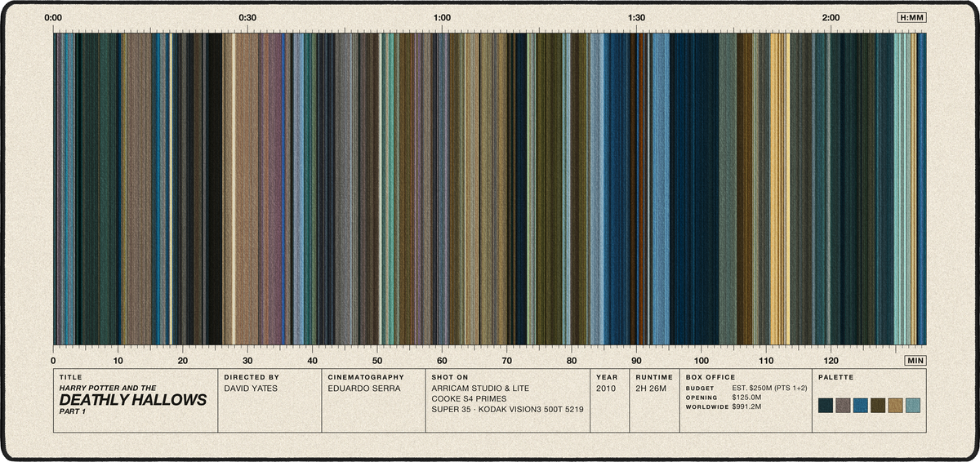
Task: Click the 2:00 timeline marker
Action: 831,17
